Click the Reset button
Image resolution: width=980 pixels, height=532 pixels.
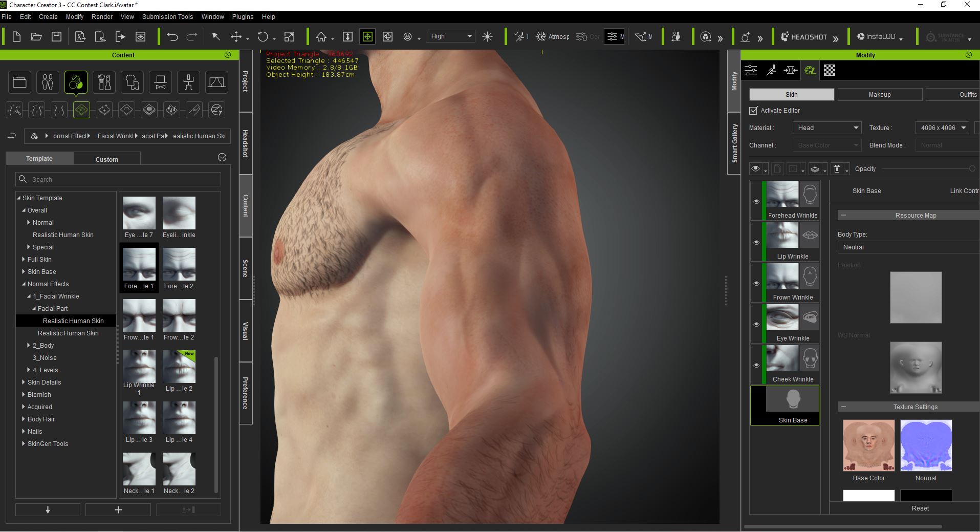click(x=920, y=508)
